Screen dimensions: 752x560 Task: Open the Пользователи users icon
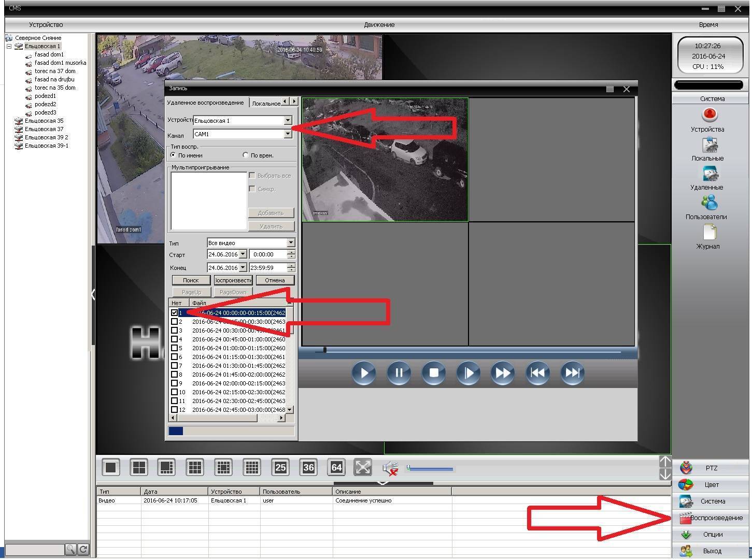point(709,203)
